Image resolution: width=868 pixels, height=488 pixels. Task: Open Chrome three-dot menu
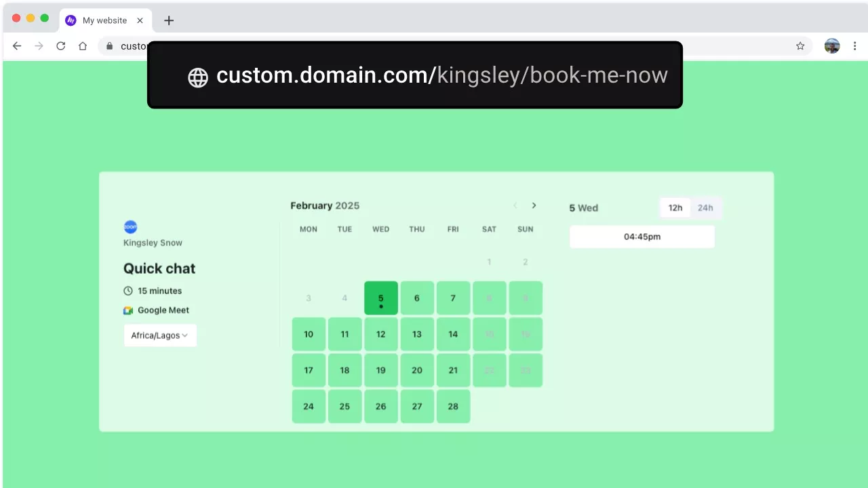pyautogui.click(x=854, y=46)
